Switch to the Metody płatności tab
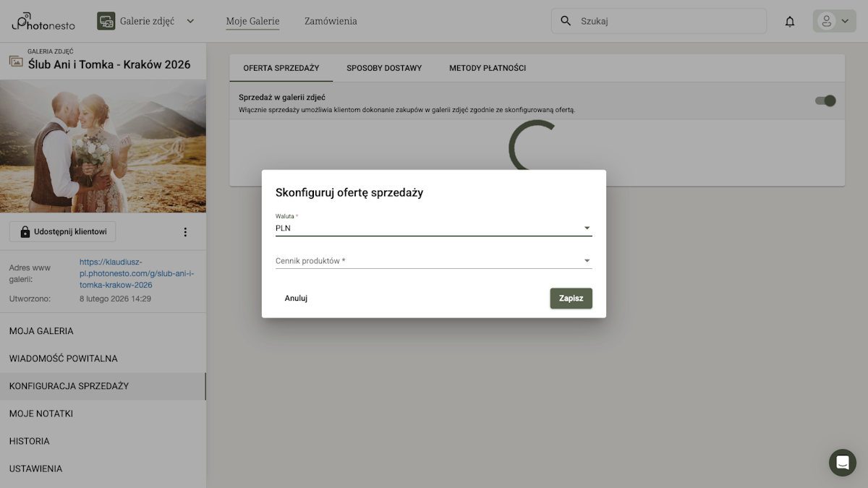868x488 pixels. [487, 67]
